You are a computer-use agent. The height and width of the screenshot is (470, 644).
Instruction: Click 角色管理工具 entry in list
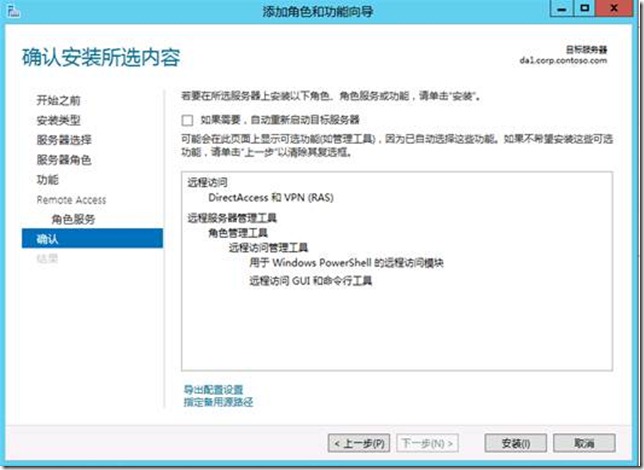click(238, 233)
